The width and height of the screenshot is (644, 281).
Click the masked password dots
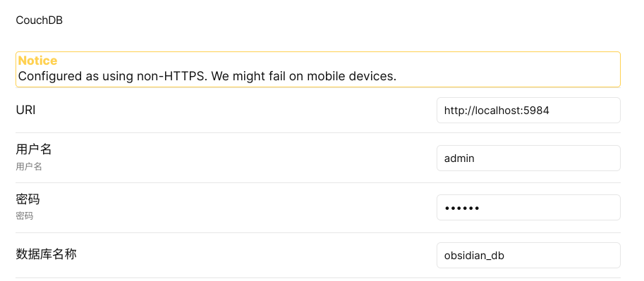[x=461, y=208]
